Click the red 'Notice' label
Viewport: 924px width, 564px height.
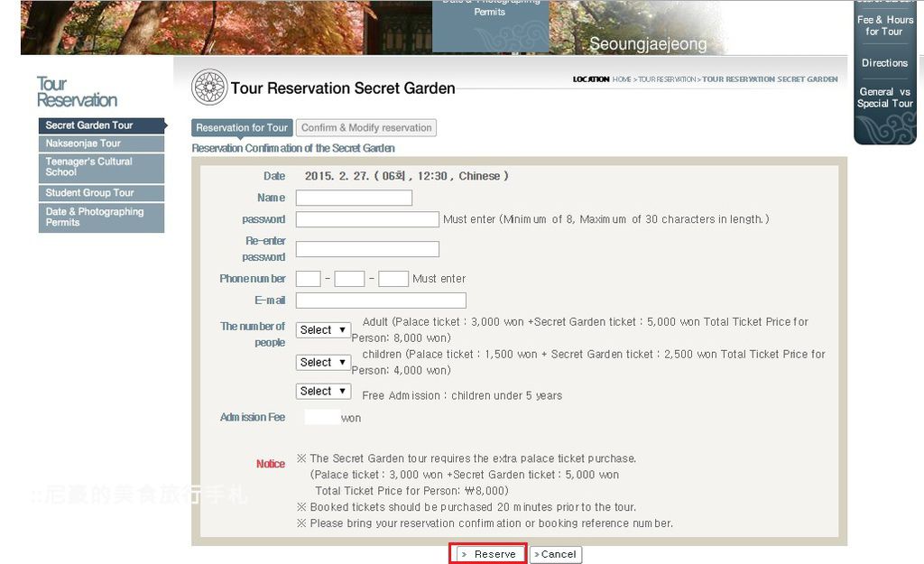(271, 464)
